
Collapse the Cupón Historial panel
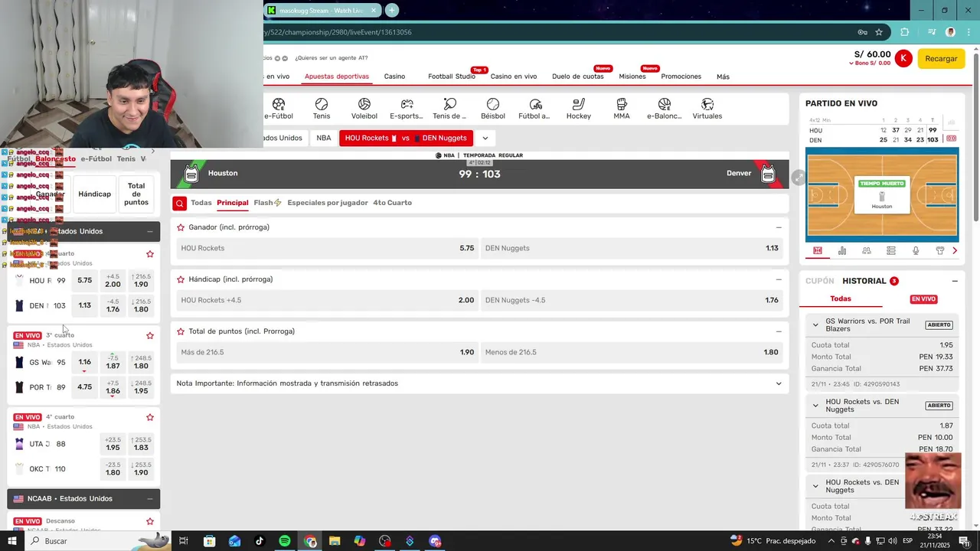[x=955, y=281]
